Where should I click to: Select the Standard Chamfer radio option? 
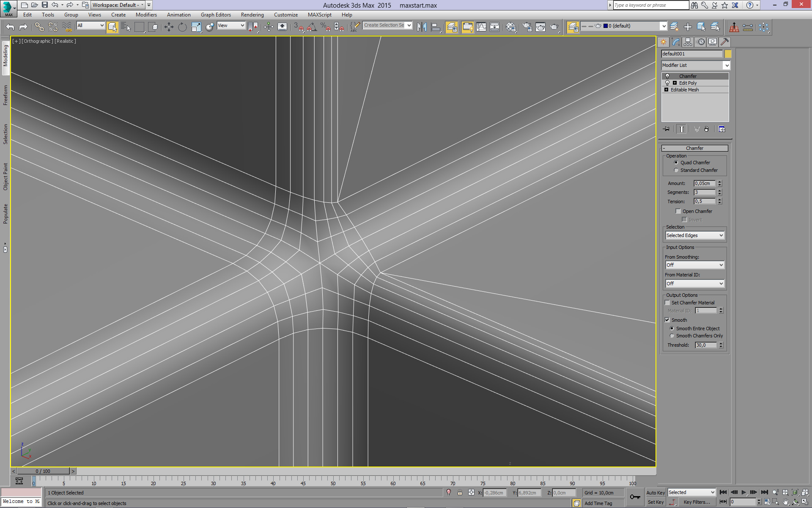(x=676, y=170)
